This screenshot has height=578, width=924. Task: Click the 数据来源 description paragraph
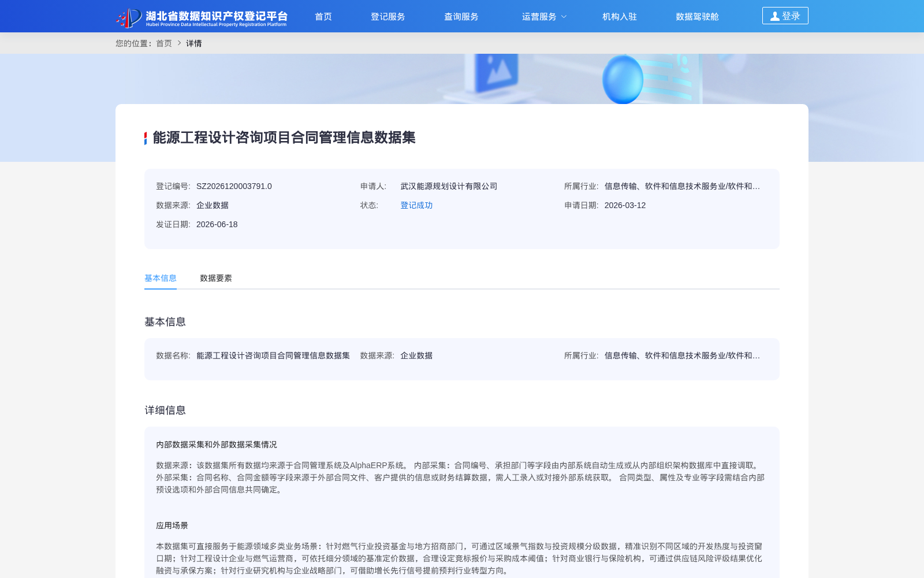[460, 477]
